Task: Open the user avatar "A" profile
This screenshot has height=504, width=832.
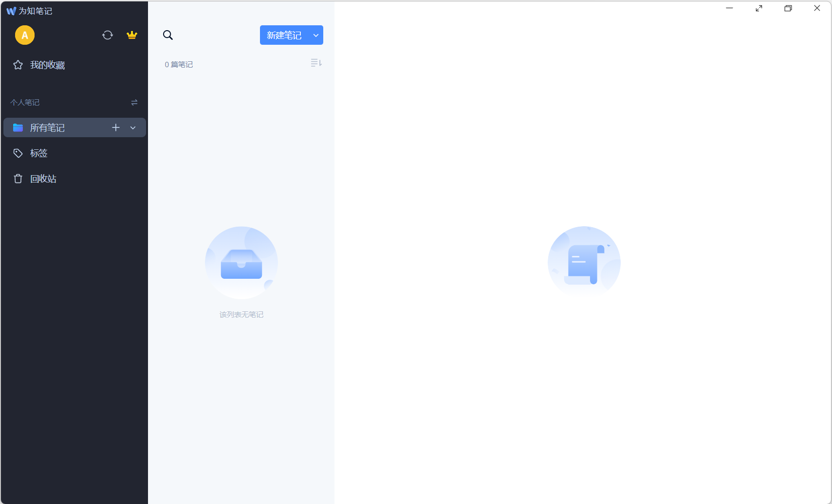Action: (x=25, y=35)
